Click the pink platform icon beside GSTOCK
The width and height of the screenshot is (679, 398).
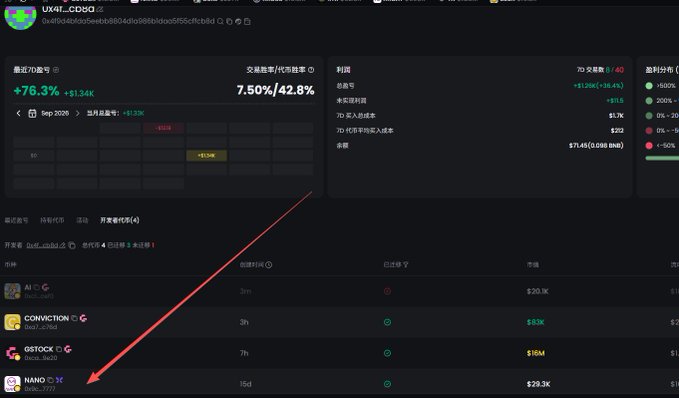click(x=68, y=349)
